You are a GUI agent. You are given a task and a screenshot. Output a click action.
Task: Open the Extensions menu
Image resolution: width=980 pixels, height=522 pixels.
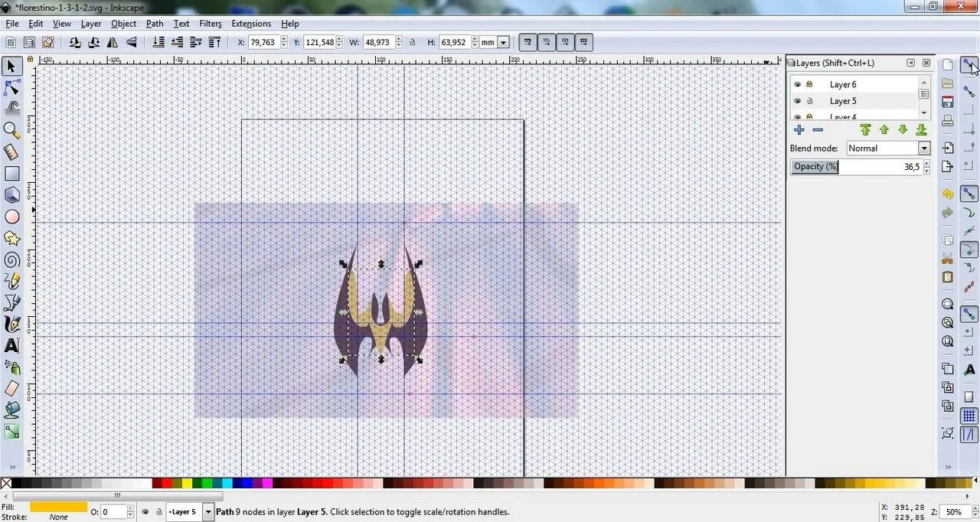point(251,24)
